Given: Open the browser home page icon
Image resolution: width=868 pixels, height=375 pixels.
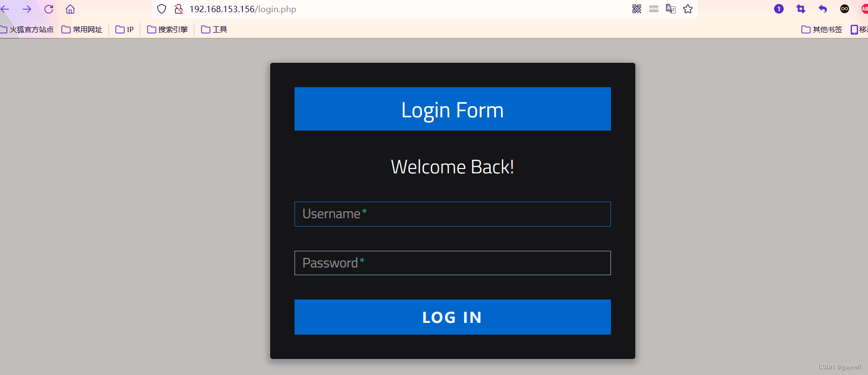Looking at the screenshot, I should click(x=70, y=9).
